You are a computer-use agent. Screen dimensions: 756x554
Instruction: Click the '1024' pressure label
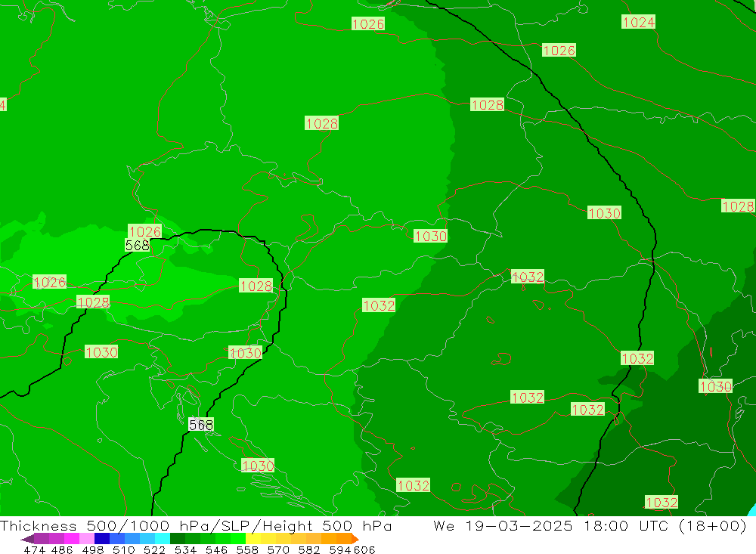pyautogui.click(x=638, y=22)
